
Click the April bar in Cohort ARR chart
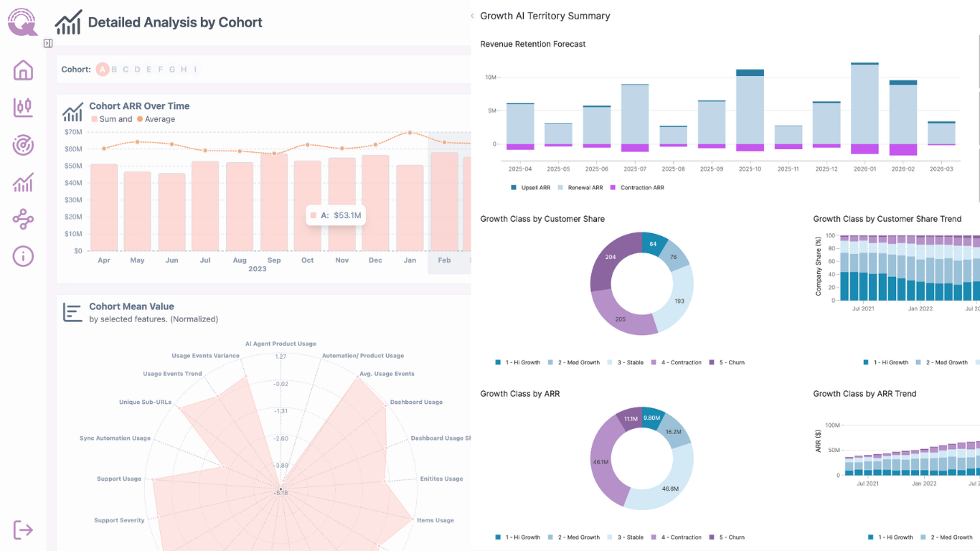click(x=104, y=207)
